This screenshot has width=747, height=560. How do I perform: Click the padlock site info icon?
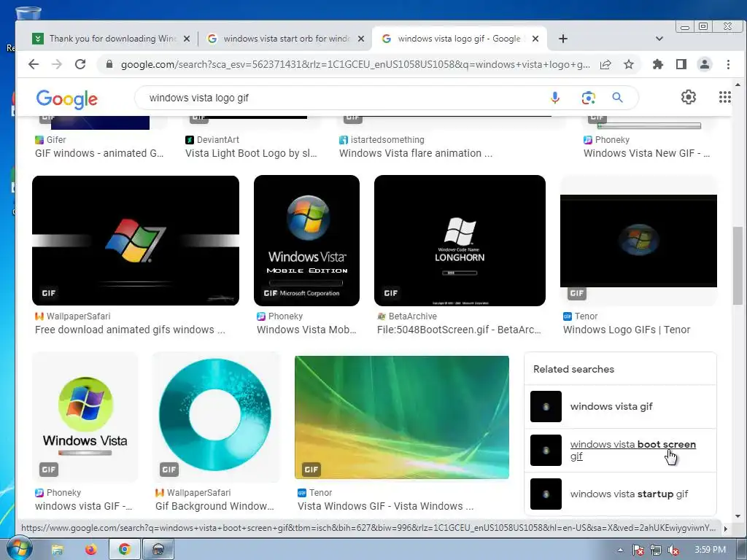coord(109,64)
